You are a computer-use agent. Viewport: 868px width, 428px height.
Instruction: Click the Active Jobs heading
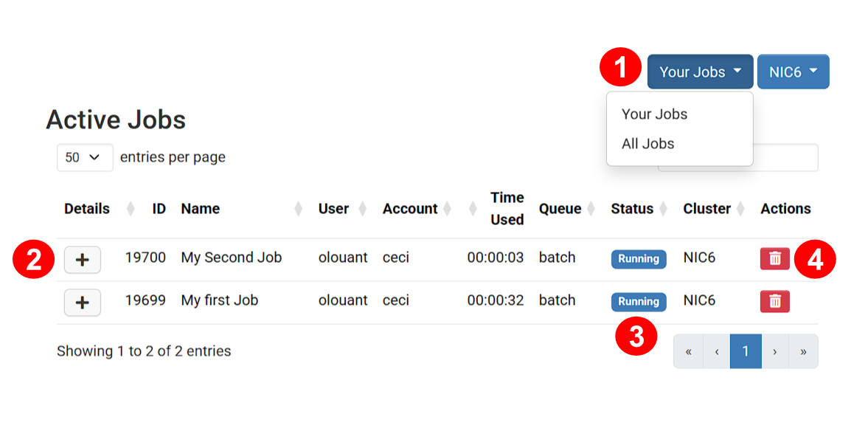pos(116,120)
